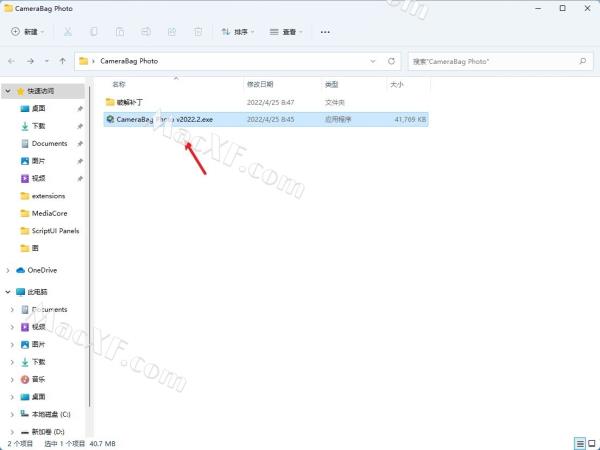Screen dimensions: 600x450
Task: Click the Cut scissors icon
Action: (x=68, y=32)
